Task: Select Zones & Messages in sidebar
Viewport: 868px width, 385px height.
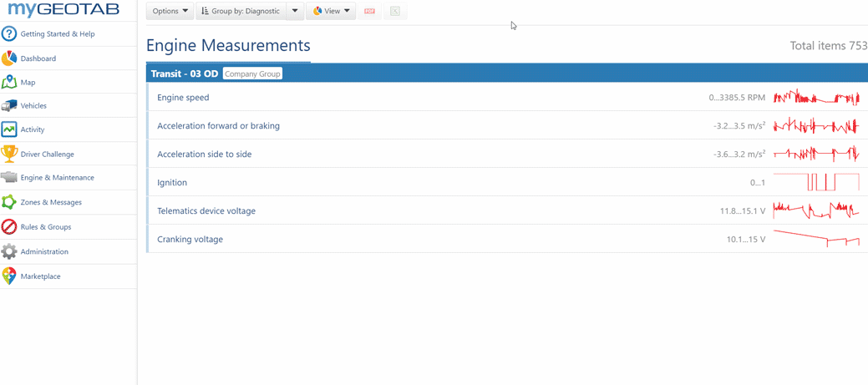Action: (x=51, y=202)
